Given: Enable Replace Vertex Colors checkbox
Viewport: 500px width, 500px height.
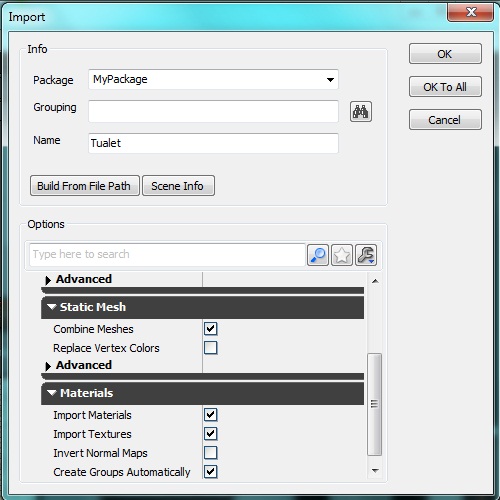Looking at the screenshot, I should (x=211, y=348).
